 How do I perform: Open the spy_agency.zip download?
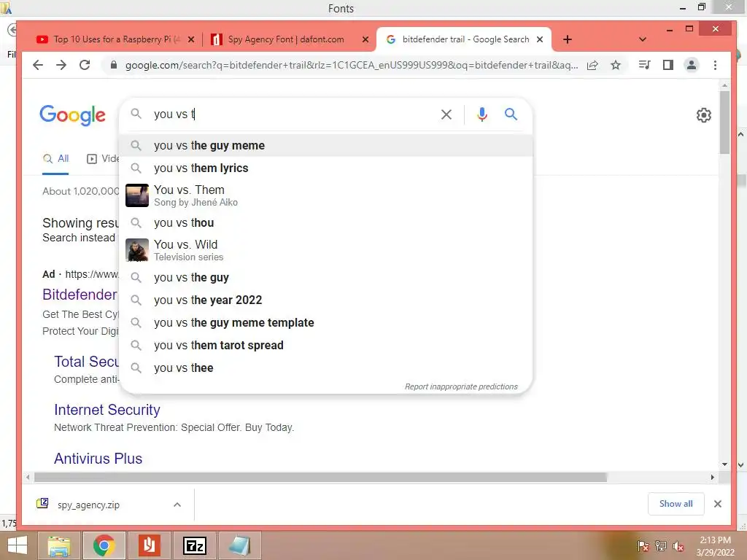coord(88,505)
